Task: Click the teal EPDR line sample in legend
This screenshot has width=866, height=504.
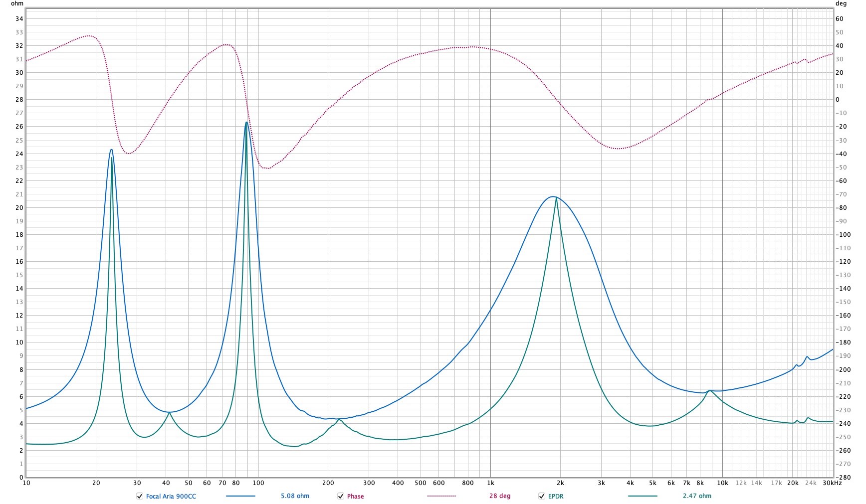Action: (643, 496)
